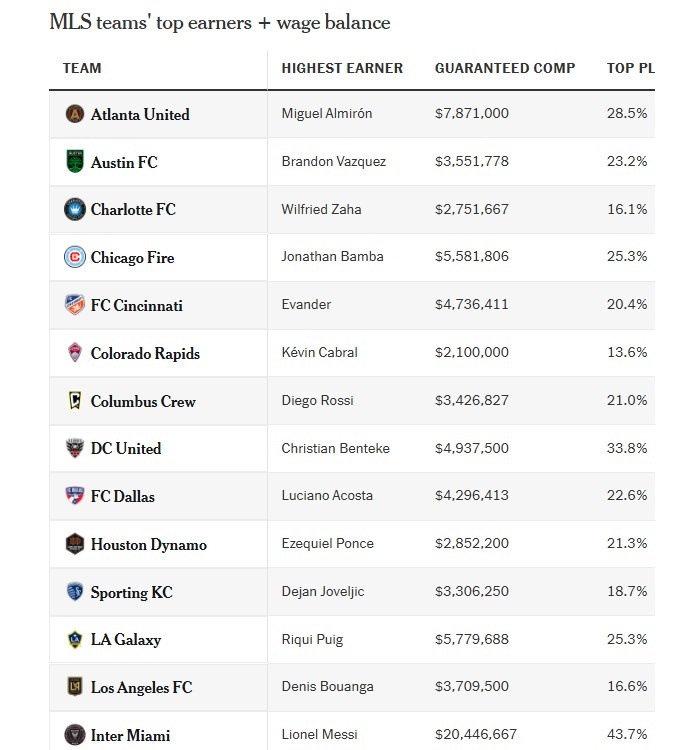
Task: Click the Columbus Crew badge icon
Action: pos(75,401)
